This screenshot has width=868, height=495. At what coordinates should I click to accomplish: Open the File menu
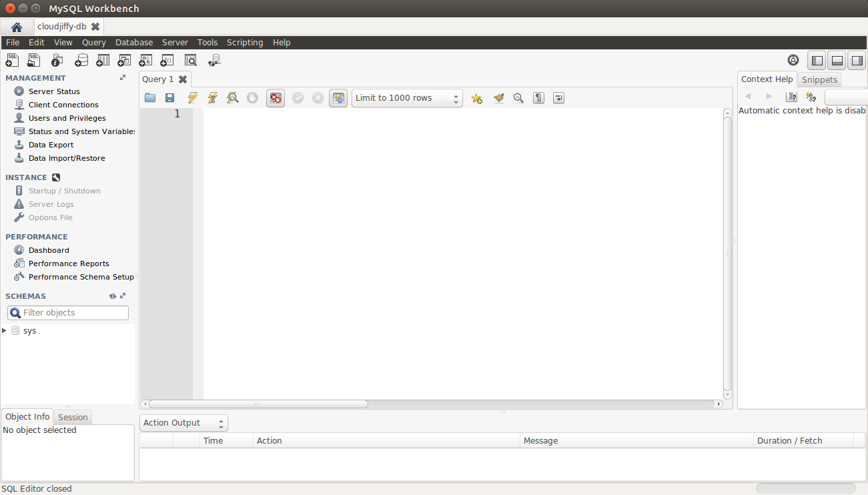[13, 42]
